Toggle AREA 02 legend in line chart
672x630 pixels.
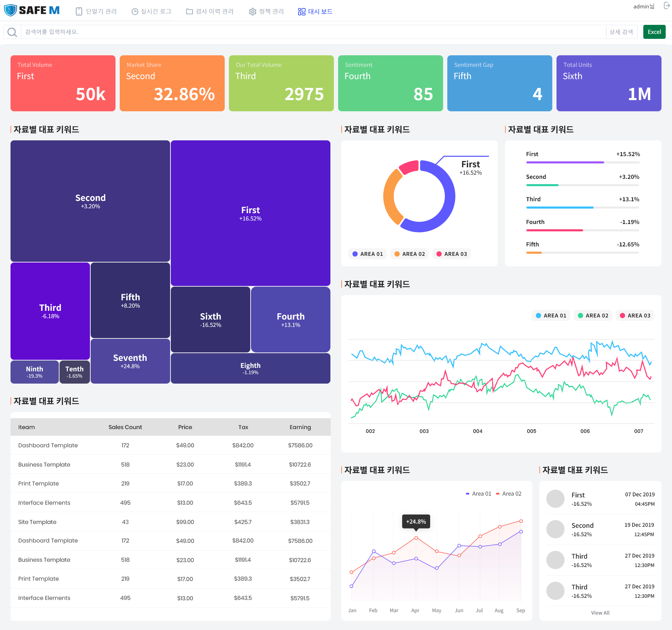click(593, 316)
